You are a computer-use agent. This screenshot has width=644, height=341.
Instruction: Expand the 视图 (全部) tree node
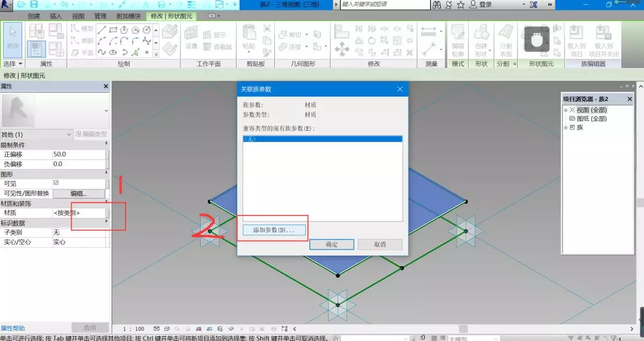pyautogui.click(x=565, y=110)
